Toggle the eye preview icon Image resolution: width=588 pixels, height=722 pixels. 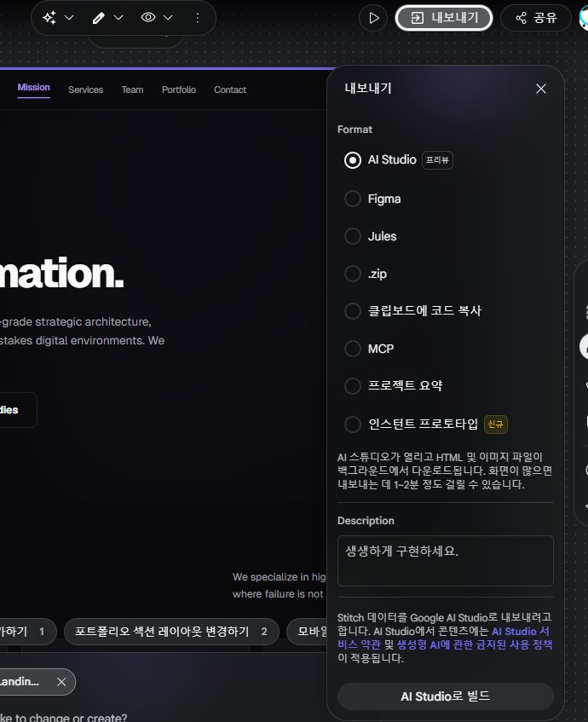point(147,18)
